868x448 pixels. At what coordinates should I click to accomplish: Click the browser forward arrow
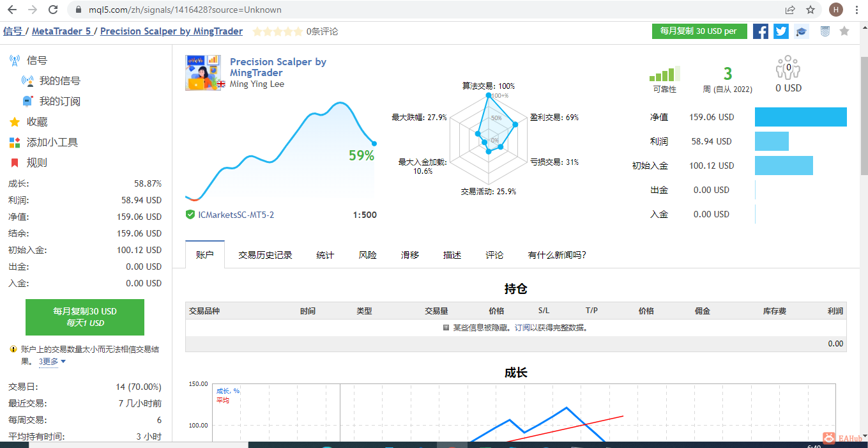click(32, 10)
